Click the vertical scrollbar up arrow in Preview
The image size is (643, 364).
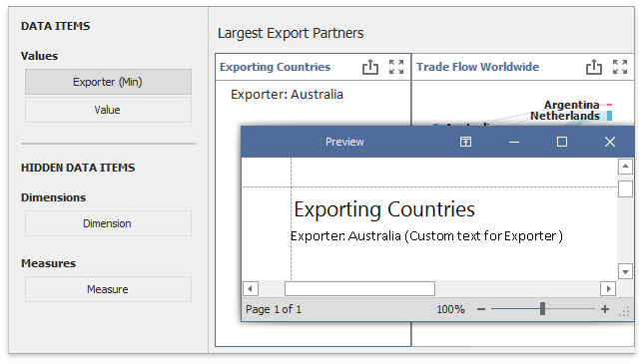click(x=625, y=167)
